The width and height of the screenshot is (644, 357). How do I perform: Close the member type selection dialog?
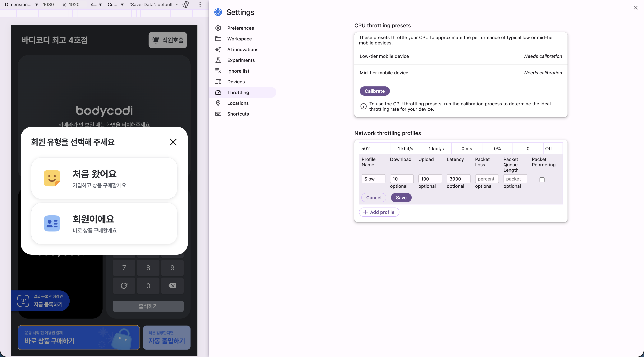tap(173, 142)
